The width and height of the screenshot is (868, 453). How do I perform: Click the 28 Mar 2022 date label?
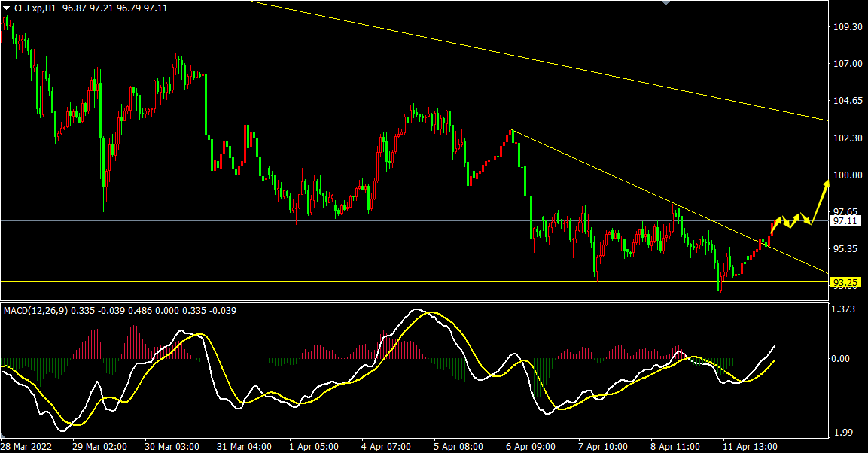point(29,446)
